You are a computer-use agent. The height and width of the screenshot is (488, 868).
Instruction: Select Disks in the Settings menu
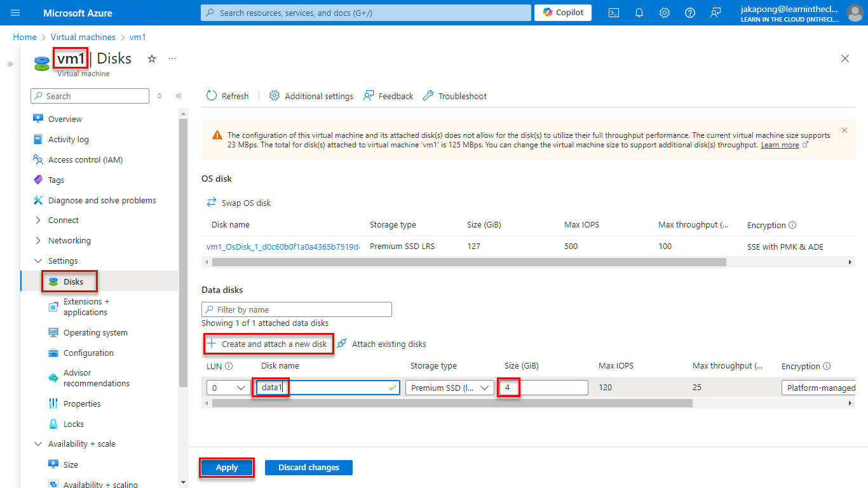[x=73, y=281]
